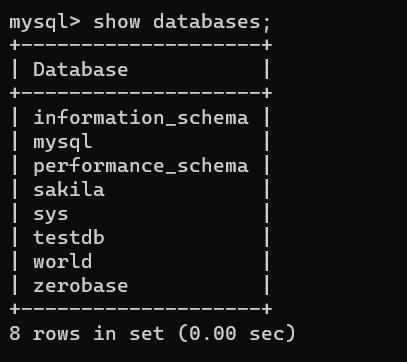Click the '8 rows in set' result line
The height and width of the screenshot is (362, 407).
(87, 334)
